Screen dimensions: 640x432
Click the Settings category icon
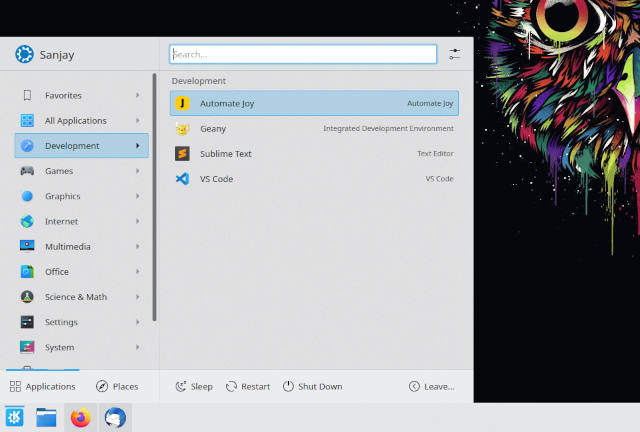tap(27, 322)
